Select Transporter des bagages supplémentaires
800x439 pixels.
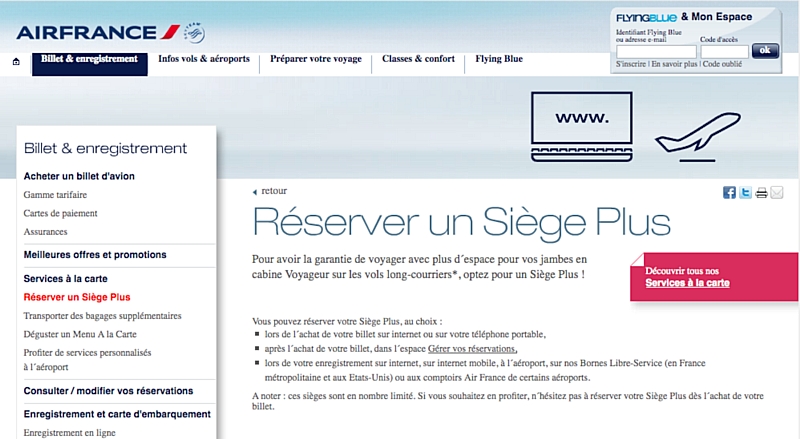coord(103,316)
